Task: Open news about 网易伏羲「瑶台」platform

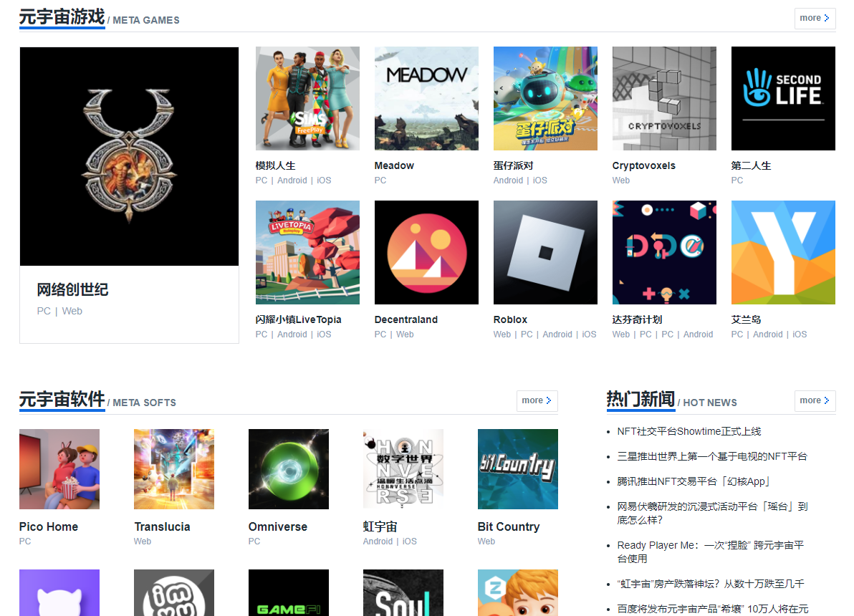Action: (712, 513)
